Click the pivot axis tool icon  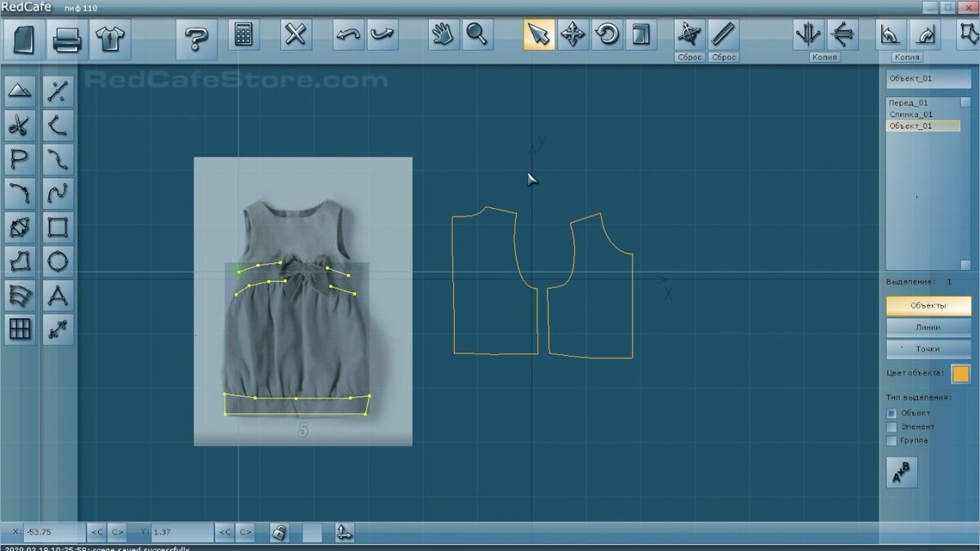(x=689, y=34)
